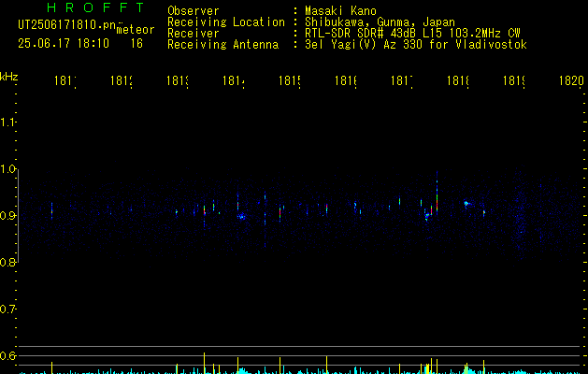This screenshot has height=374, width=588.
Task: Click the 0.6 kHz axis tick label
Action: pos(7,355)
